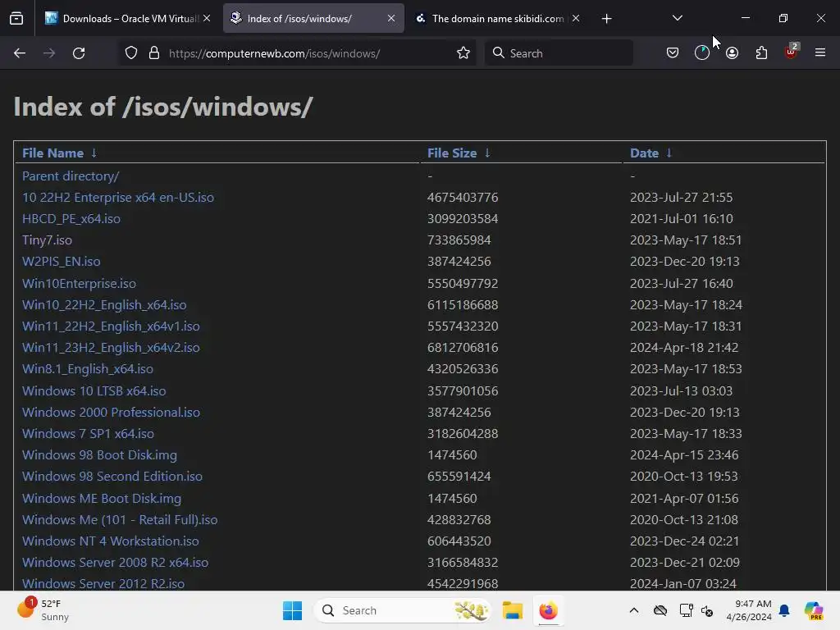
Task: Show hidden system tray icons chevron
Action: coord(634,610)
